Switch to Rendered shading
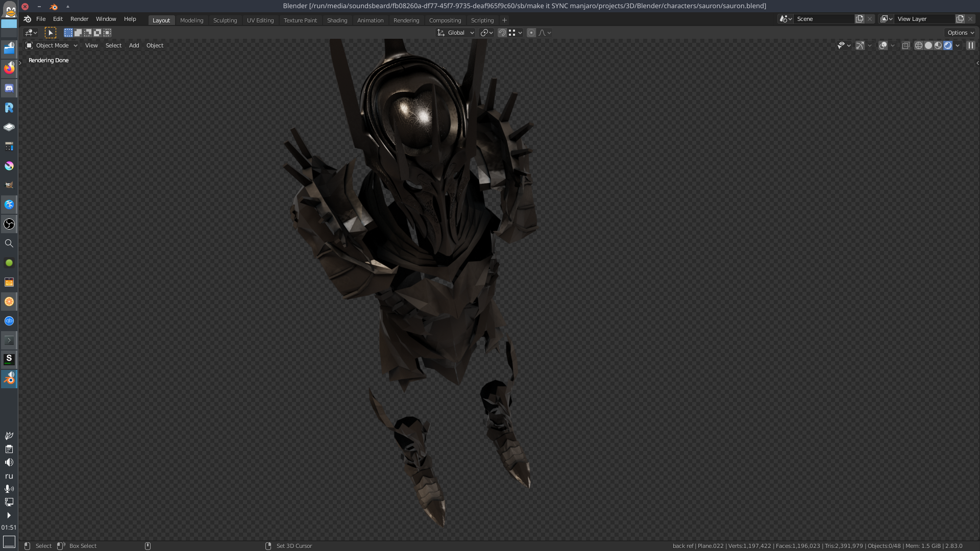The image size is (980, 551). (x=948, y=45)
